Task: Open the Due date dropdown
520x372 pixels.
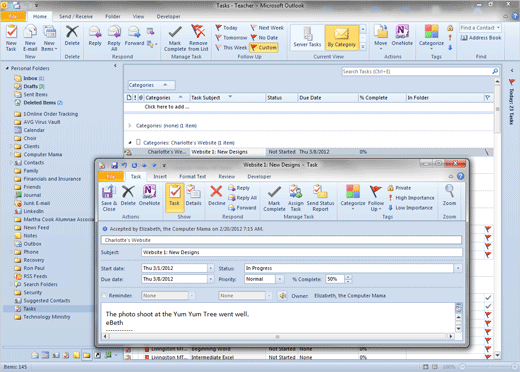Action: click(x=211, y=279)
